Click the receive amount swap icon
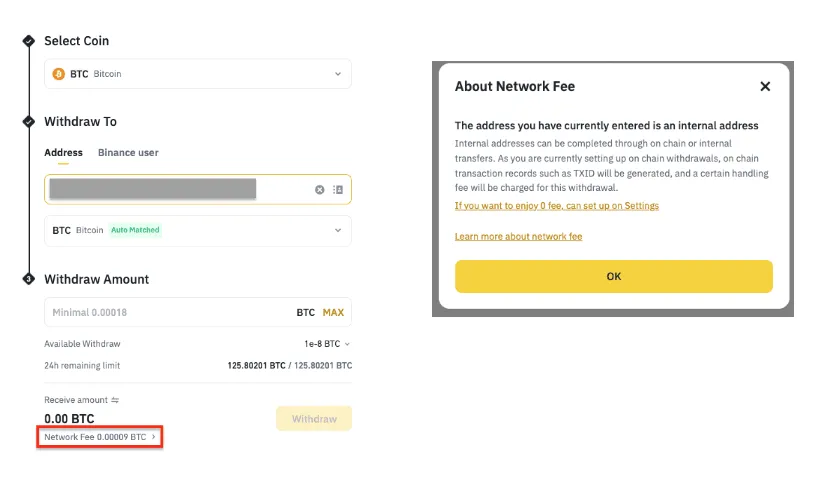The height and width of the screenshot is (501, 822). (114, 400)
